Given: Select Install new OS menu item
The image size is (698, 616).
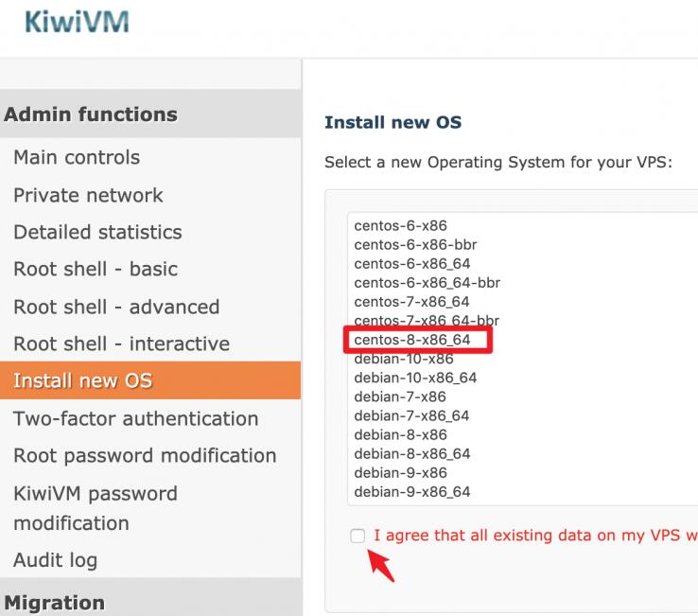Looking at the screenshot, I should [82, 381].
